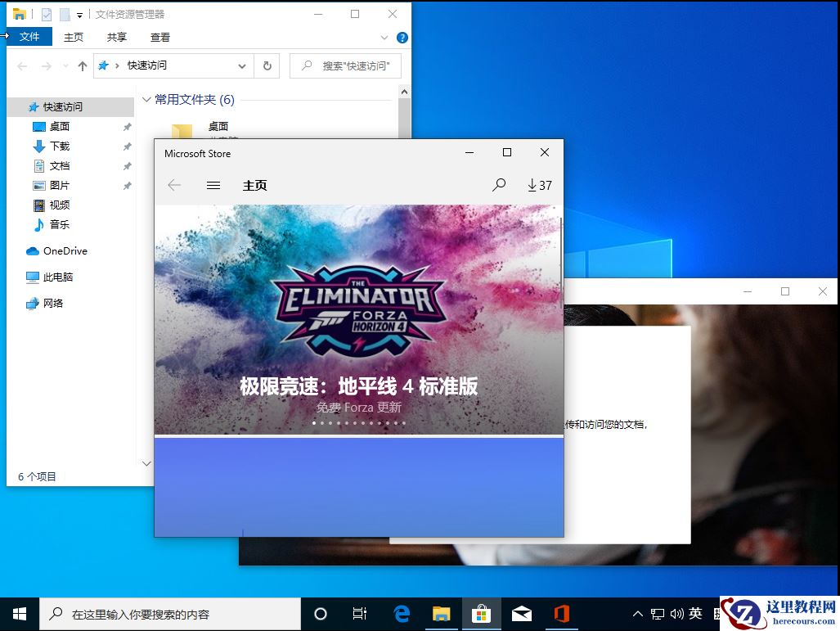Open the Microsoft Store search icon
The width and height of the screenshot is (840, 631).
[x=499, y=185]
